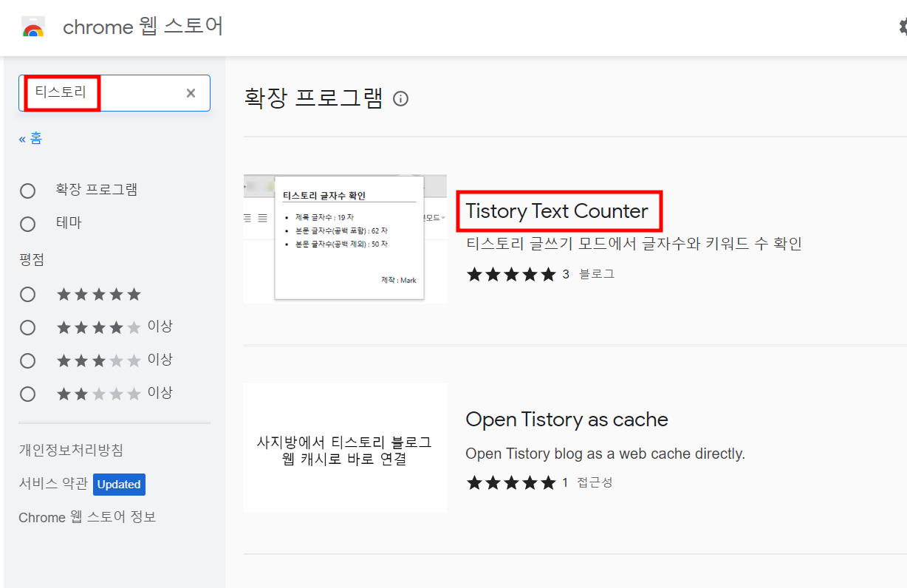Click the 평점 filter heading

click(32, 259)
